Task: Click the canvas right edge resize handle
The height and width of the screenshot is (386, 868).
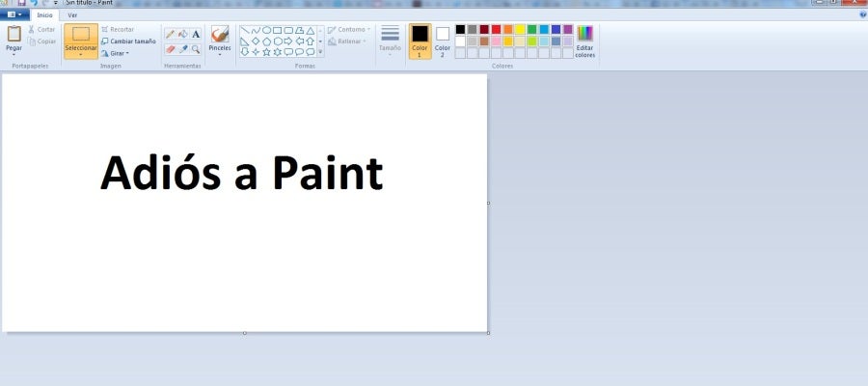Action: point(488,203)
